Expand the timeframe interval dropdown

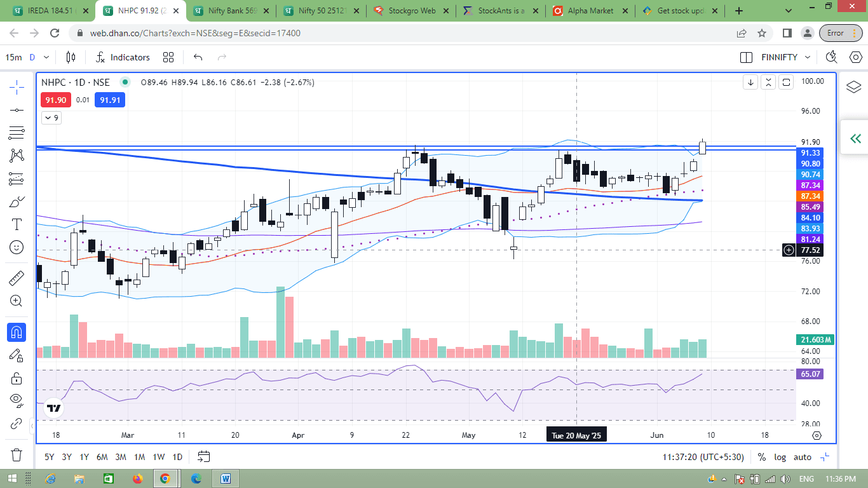tap(47, 57)
